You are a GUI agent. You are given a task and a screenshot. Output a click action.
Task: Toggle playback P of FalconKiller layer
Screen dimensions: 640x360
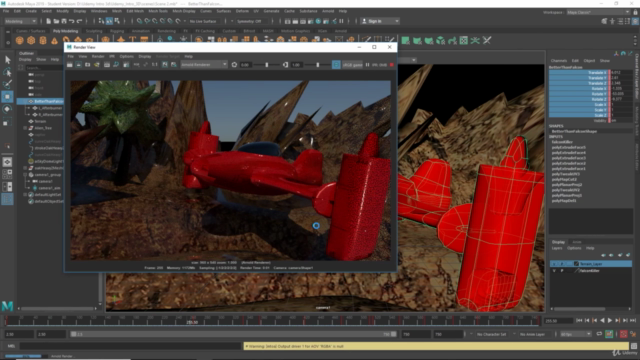pos(562,271)
